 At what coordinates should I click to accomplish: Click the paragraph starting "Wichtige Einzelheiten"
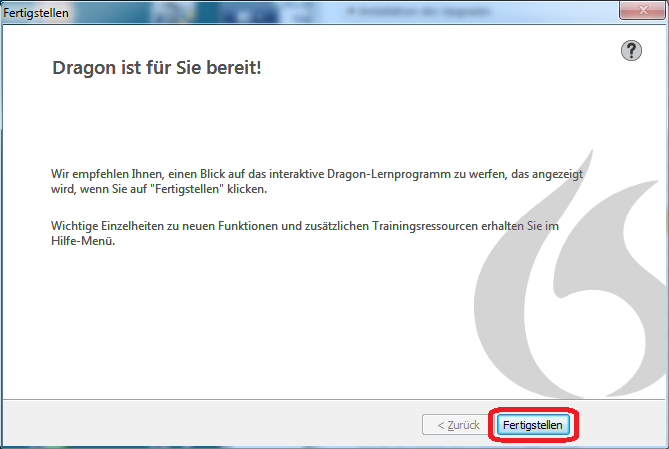click(x=305, y=233)
